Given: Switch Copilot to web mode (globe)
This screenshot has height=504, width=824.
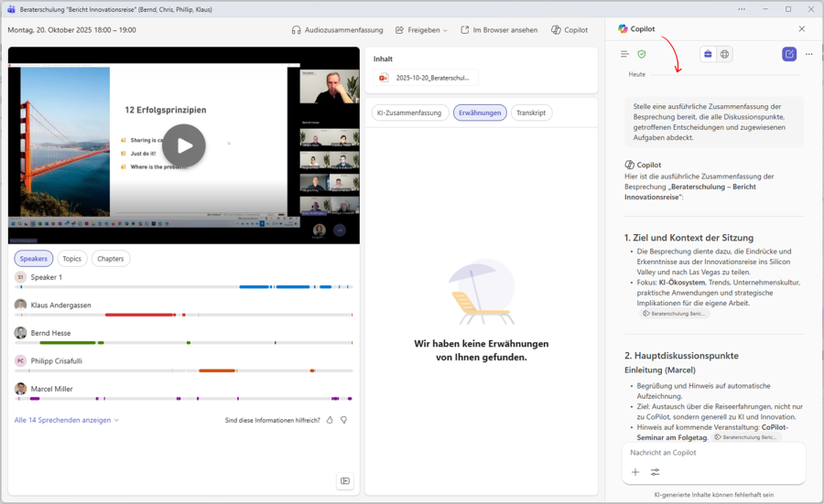Looking at the screenshot, I should point(725,54).
